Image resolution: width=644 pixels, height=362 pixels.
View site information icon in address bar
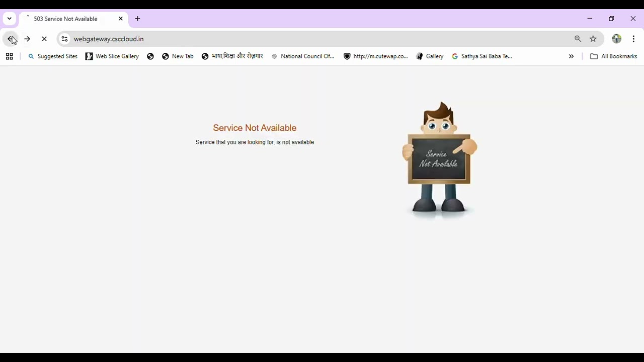(64, 39)
